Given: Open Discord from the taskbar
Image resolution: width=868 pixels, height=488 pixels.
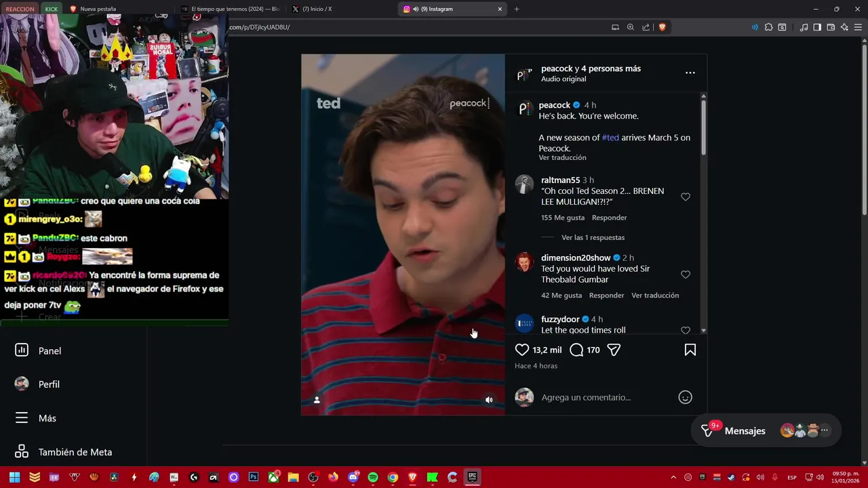Looking at the screenshot, I should (353, 477).
